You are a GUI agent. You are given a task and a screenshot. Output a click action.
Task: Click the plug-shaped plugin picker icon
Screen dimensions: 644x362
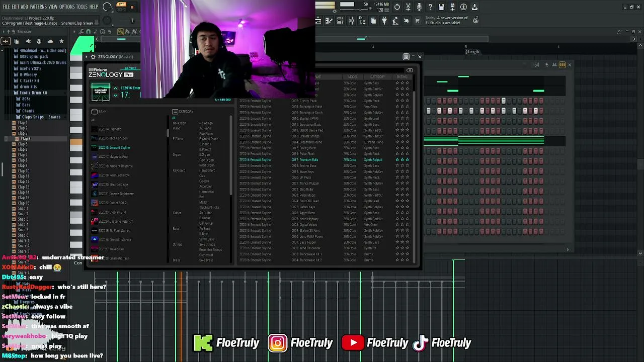pyautogui.click(x=384, y=21)
